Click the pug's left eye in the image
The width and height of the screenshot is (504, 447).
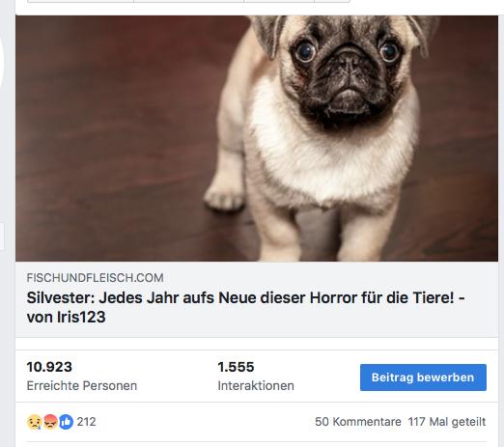[305, 52]
